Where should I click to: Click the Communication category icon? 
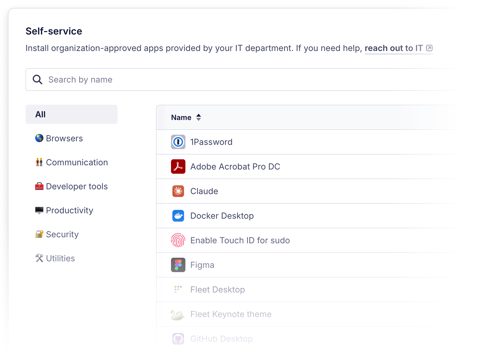point(39,162)
